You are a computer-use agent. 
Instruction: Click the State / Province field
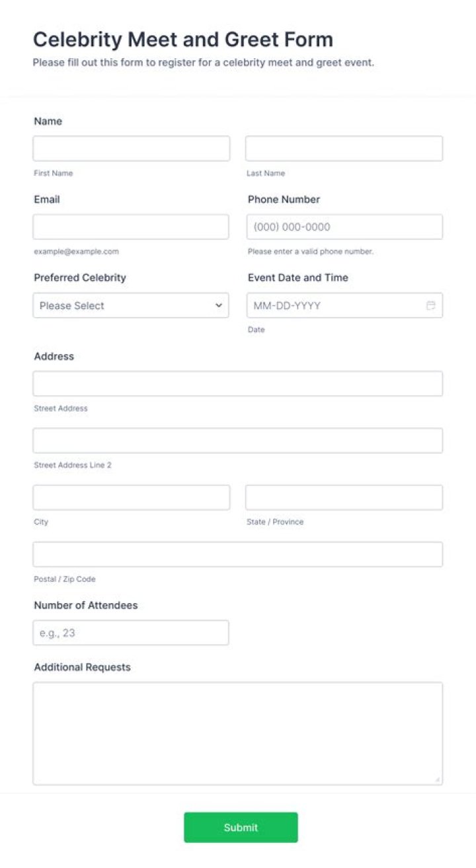(344, 497)
